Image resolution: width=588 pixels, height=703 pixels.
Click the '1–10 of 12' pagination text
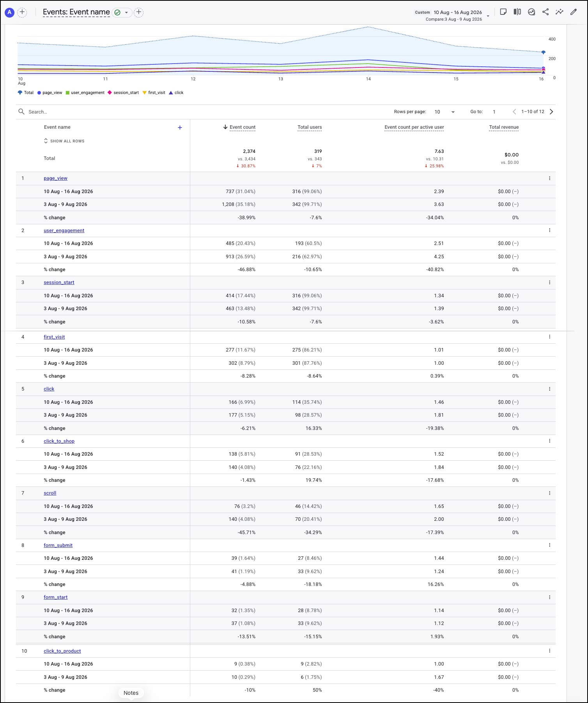[x=533, y=112]
